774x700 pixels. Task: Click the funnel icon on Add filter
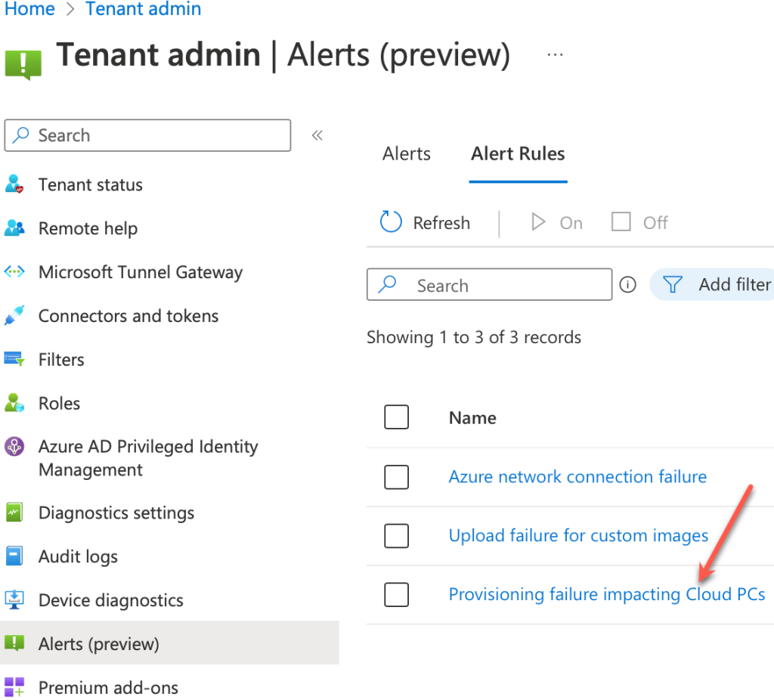click(x=672, y=284)
